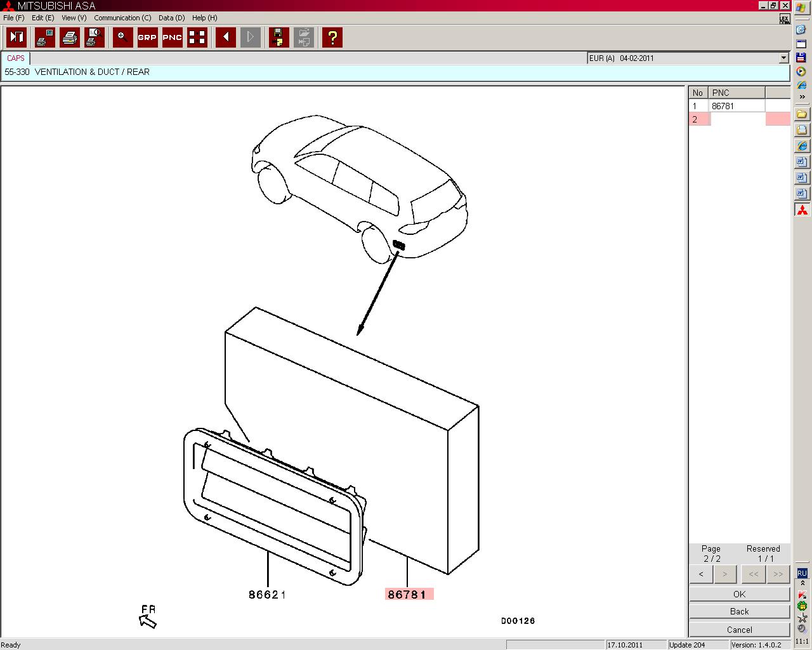
Task: Select row 1 PNC 86781 in list
Action: click(x=723, y=106)
